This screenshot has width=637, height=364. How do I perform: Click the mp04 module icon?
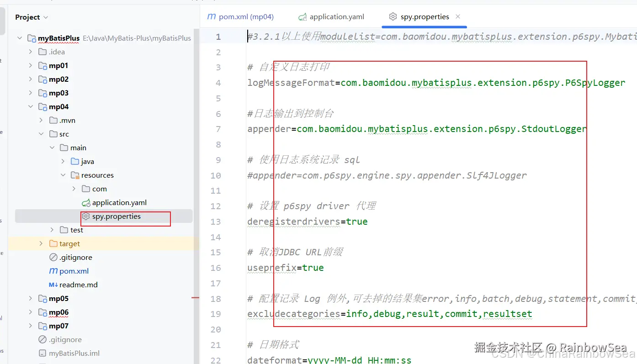42,106
